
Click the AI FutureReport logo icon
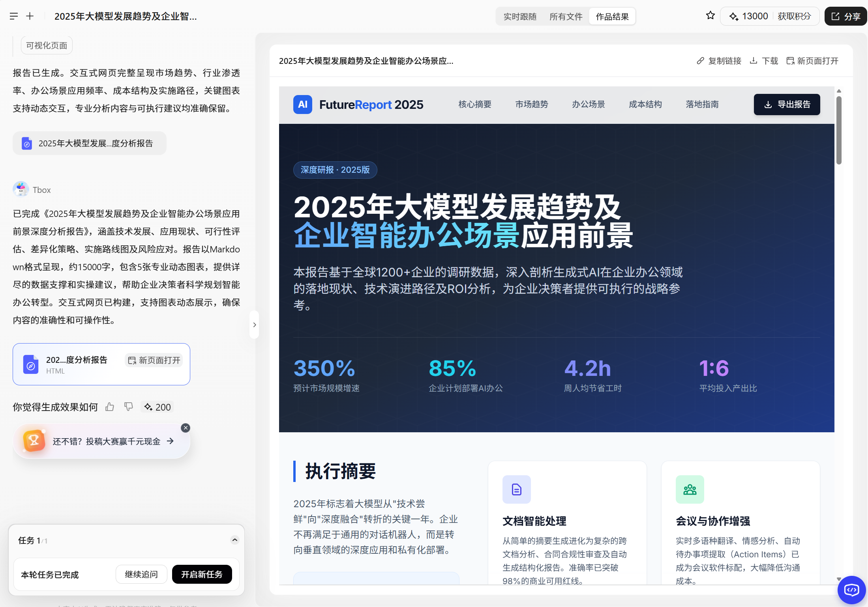coord(302,105)
